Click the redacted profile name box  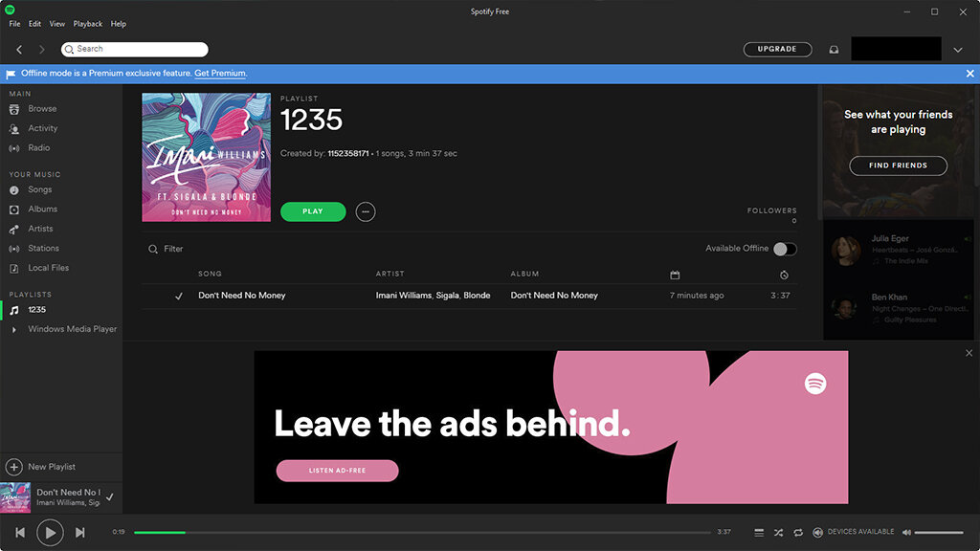[x=896, y=49]
